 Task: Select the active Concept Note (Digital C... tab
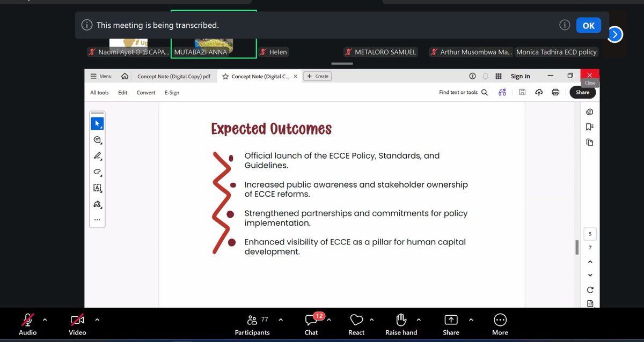point(259,76)
